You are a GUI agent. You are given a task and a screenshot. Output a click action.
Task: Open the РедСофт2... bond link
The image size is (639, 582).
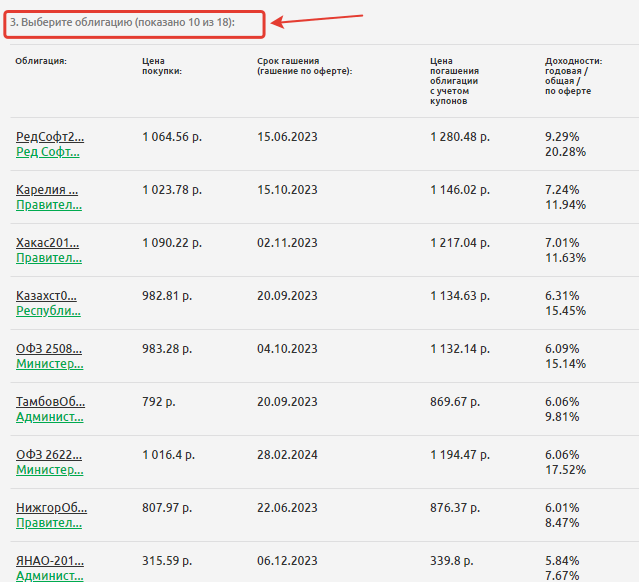pos(50,136)
